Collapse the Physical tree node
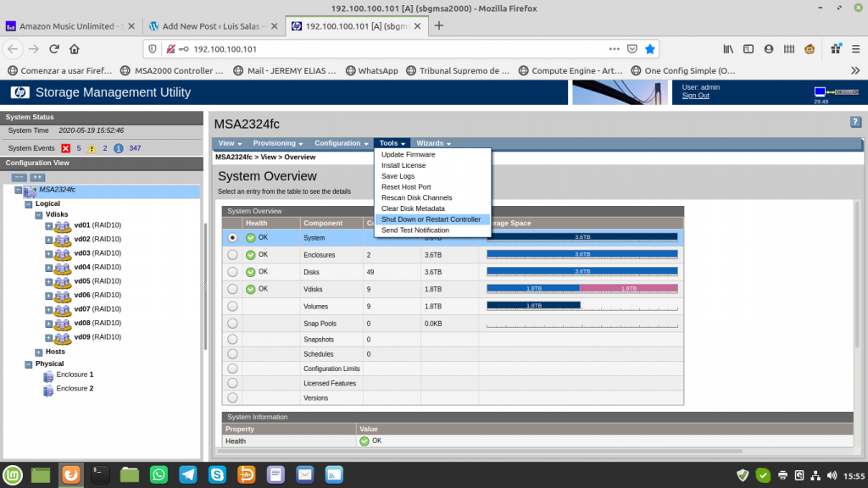This screenshot has width=868, height=488. (28, 364)
